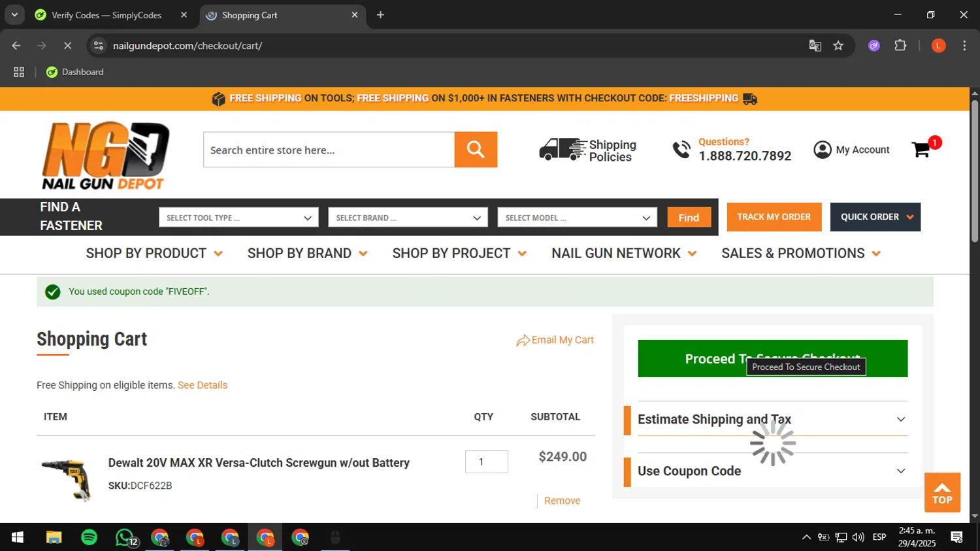Close the Shopping Cart tab
980x551 pixels.
(355, 15)
